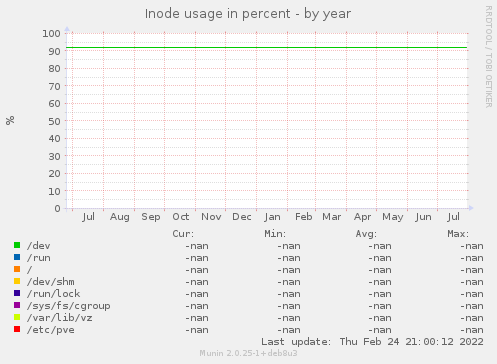This screenshot has height=364, width=497.
Task: Click the 'Avg:' column header
Action: [366, 234]
